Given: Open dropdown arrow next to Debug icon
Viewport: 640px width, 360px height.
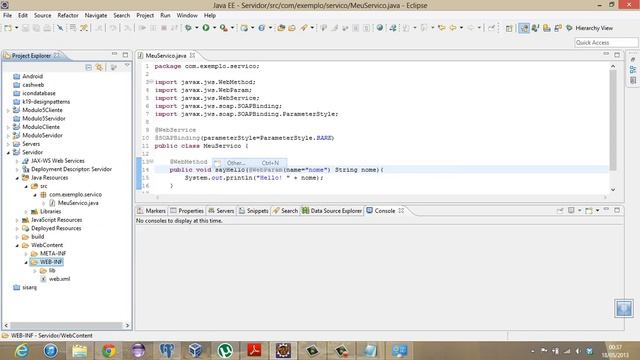Looking at the screenshot, I should 196,28.
